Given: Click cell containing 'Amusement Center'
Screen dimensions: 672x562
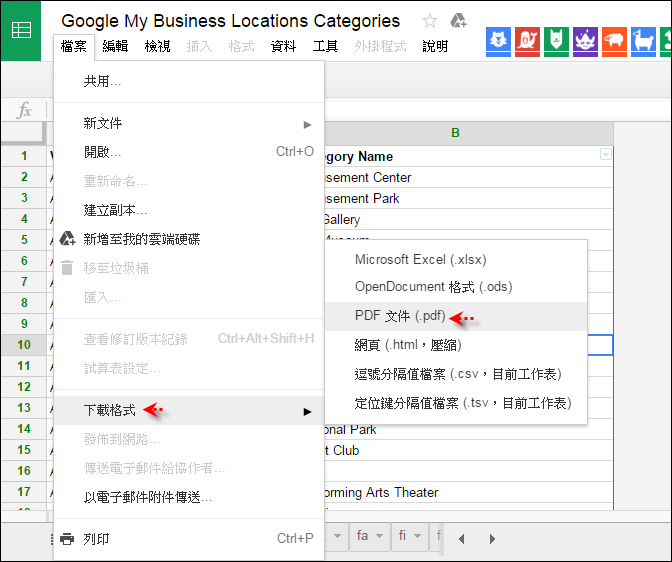Looking at the screenshot, I should [x=469, y=177].
